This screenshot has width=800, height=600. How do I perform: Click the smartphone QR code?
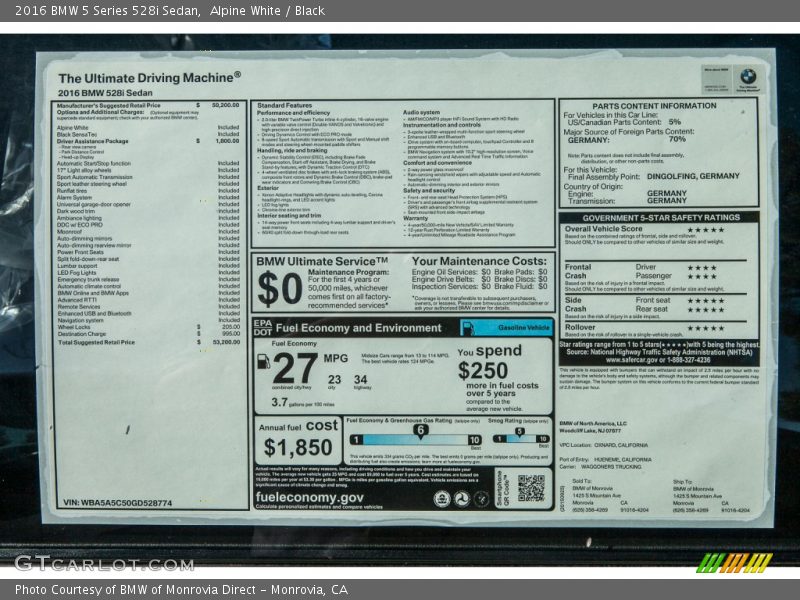point(530,487)
